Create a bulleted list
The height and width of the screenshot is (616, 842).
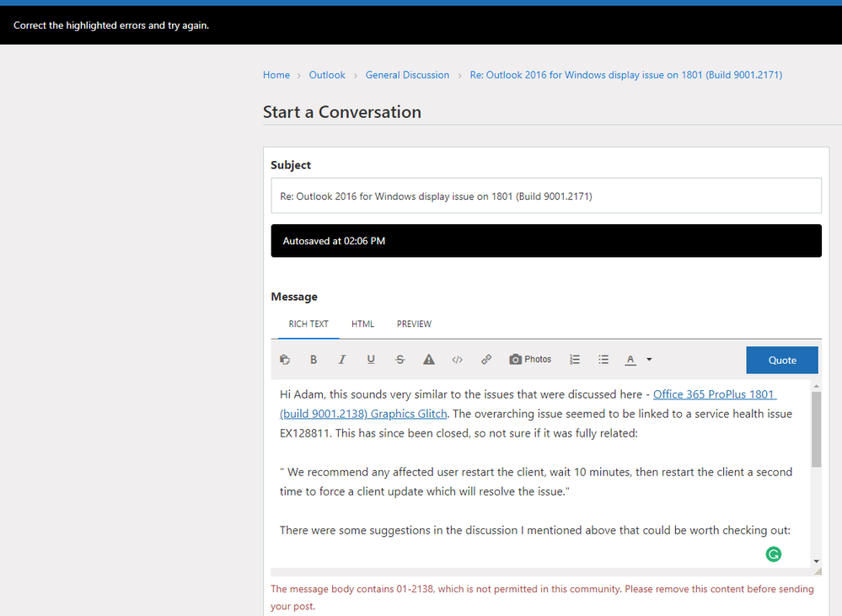pos(603,359)
